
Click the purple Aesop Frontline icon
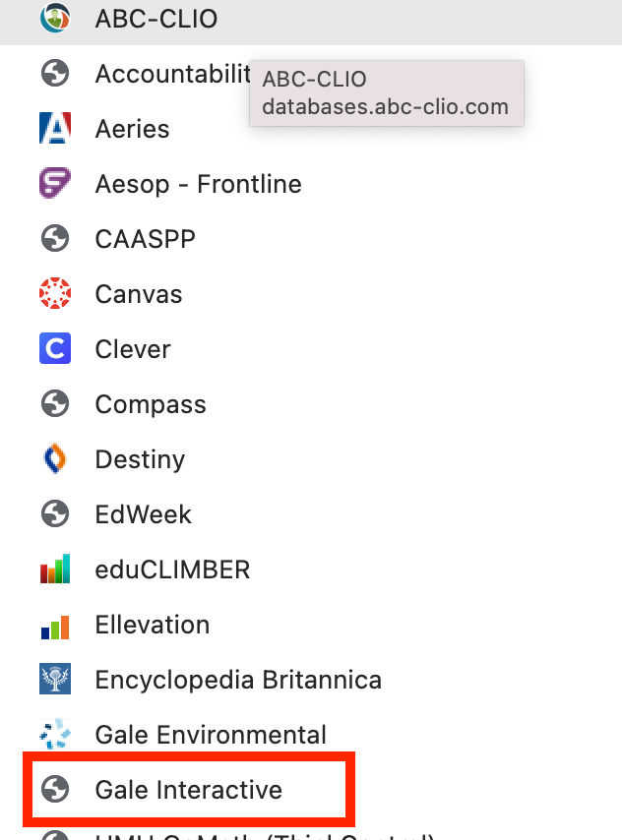[55, 183]
